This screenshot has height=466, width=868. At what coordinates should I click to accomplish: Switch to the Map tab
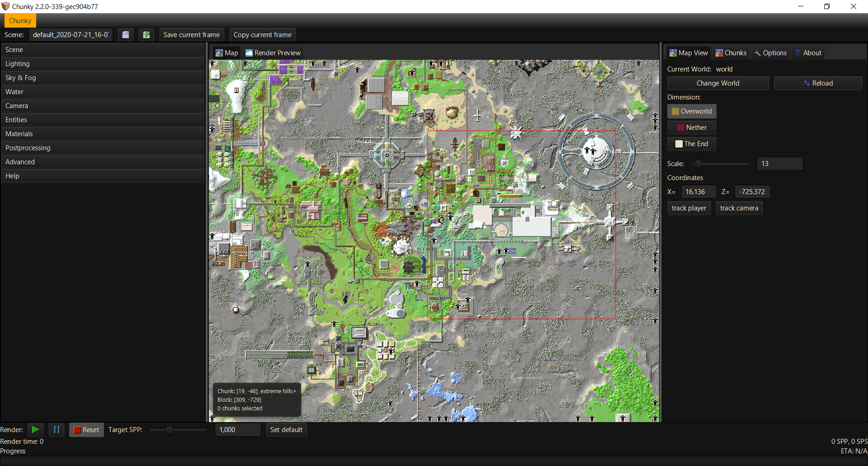[227, 53]
